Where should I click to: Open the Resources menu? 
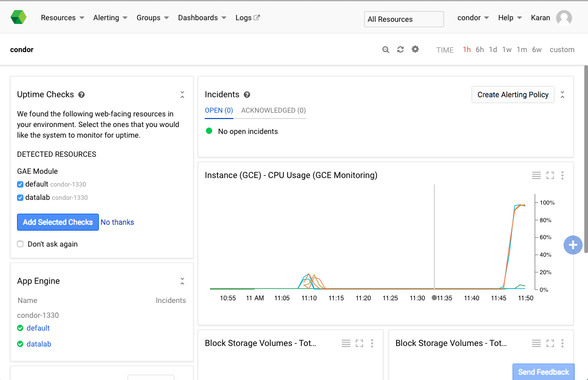coord(62,18)
